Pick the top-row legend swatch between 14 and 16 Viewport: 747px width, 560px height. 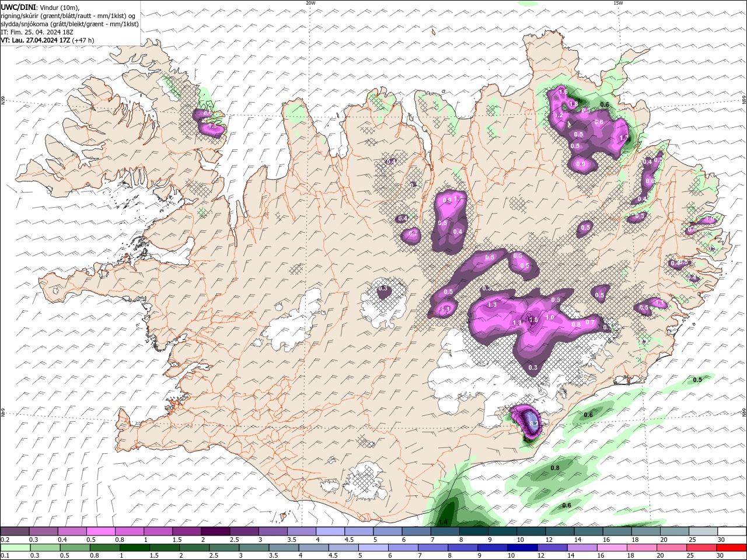point(588,531)
